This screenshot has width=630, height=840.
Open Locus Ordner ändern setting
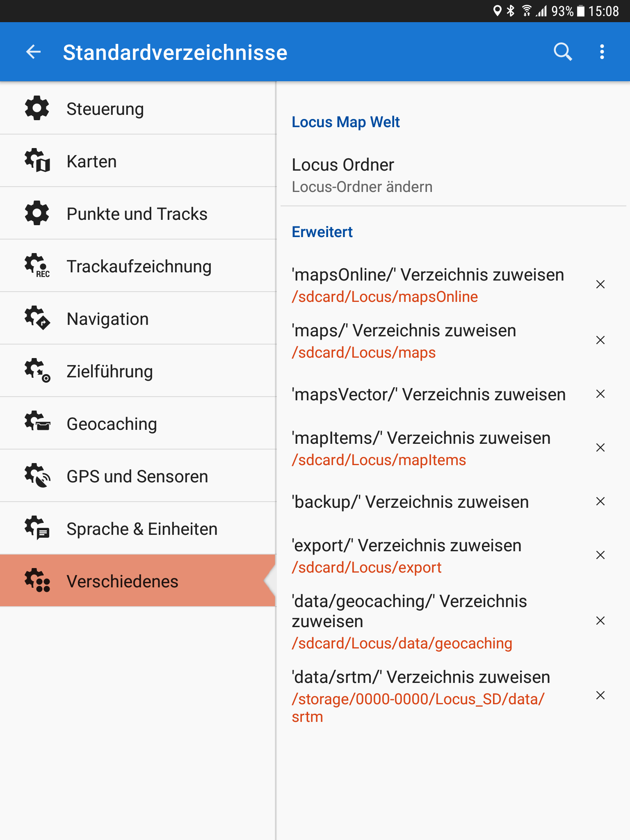click(x=362, y=175)
